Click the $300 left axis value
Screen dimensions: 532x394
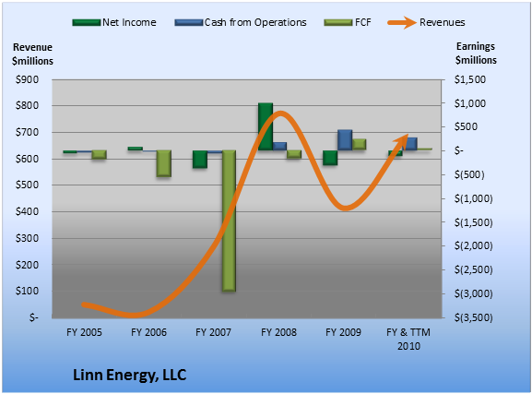28,238
